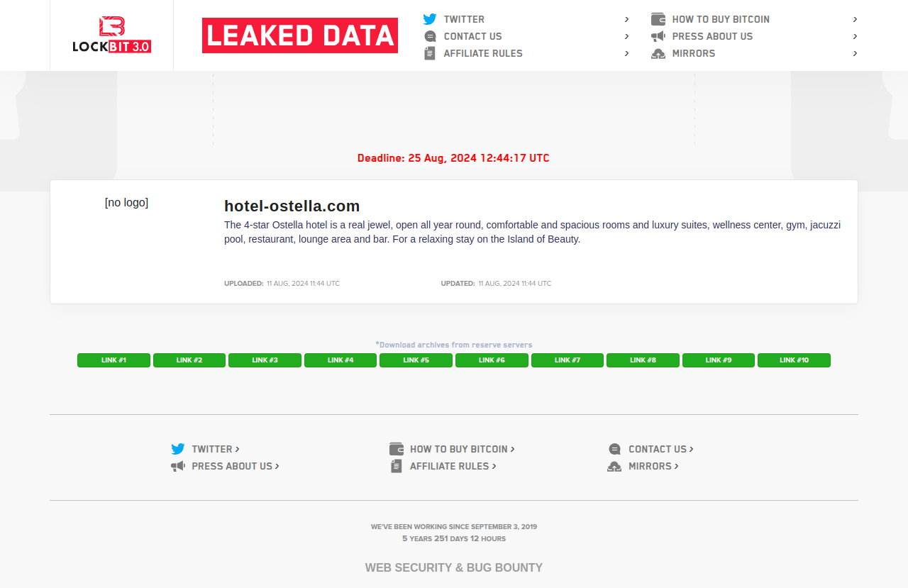Click the footer Mirrors cloud icon
908x588 pixels.
614,466
